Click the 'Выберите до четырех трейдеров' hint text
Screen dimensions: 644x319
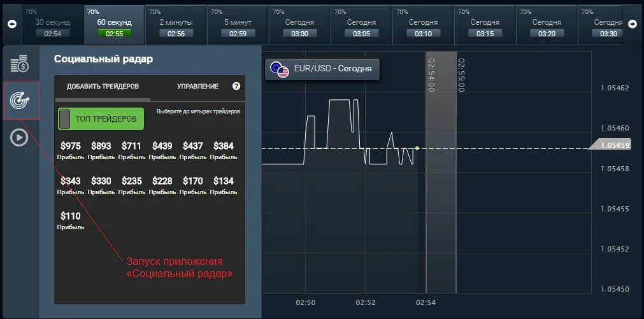point(198,111)
